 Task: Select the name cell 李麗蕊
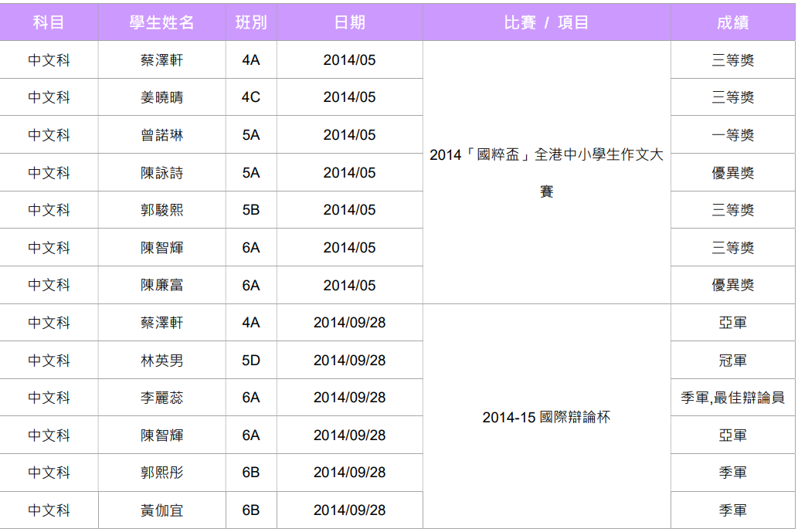[x=161, y=398]
